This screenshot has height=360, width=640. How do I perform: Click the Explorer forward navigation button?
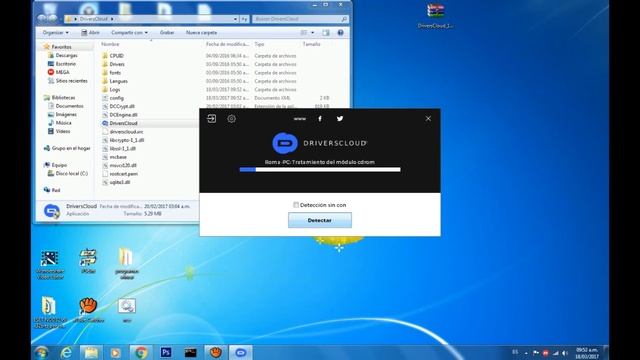click(x=53, y=19)
